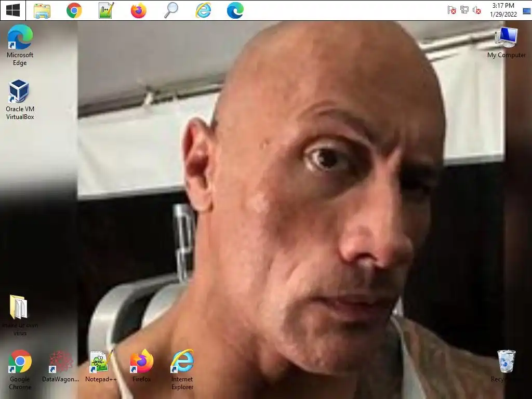
Task: Select the 'make ur own virus' folder
Action: pos(20,315)
